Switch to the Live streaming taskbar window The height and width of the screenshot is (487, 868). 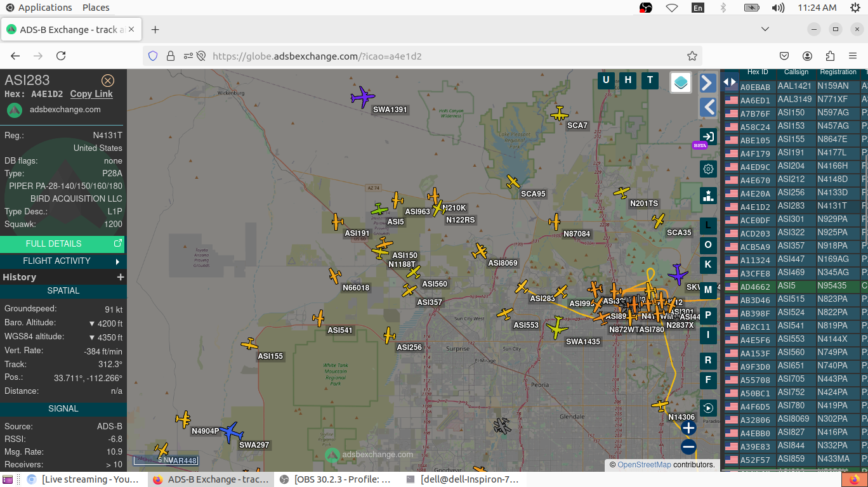(x=84, y=479)
